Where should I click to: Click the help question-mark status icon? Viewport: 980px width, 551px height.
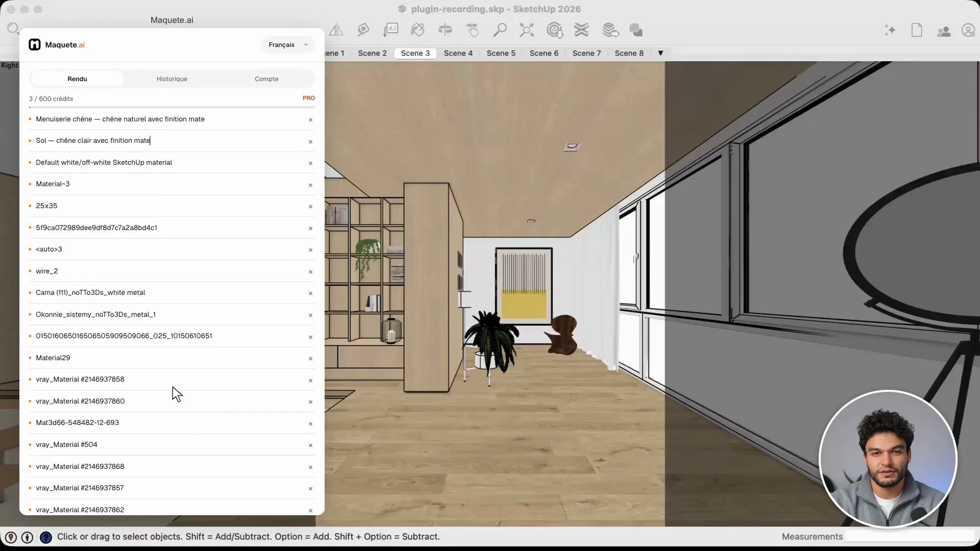pyautogui.click(x=46, y=537)
